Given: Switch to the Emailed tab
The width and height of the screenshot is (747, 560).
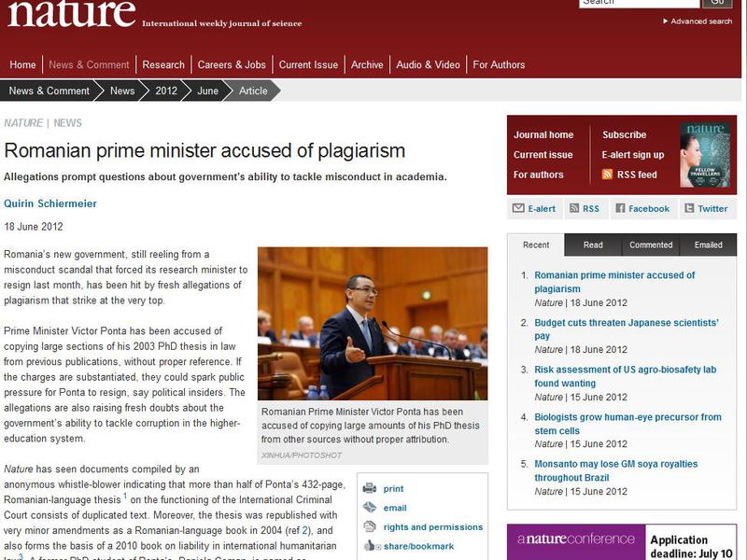Looking at the screenshot, I should pos(708,245).
